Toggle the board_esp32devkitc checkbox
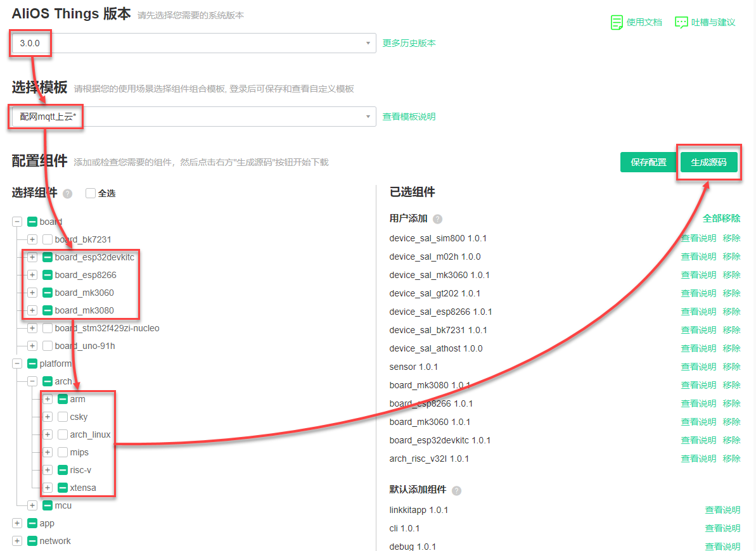 click(48, 257)
